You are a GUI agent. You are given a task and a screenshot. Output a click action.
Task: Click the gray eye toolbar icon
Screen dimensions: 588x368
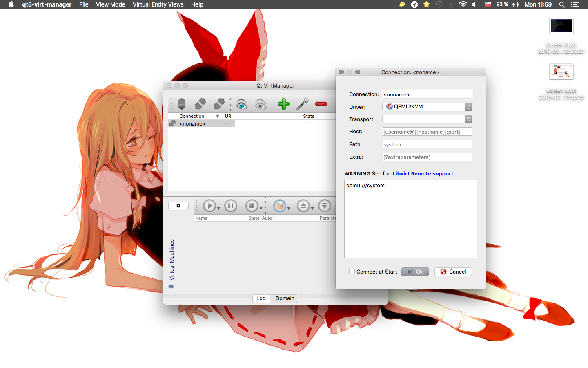[261, 104]
